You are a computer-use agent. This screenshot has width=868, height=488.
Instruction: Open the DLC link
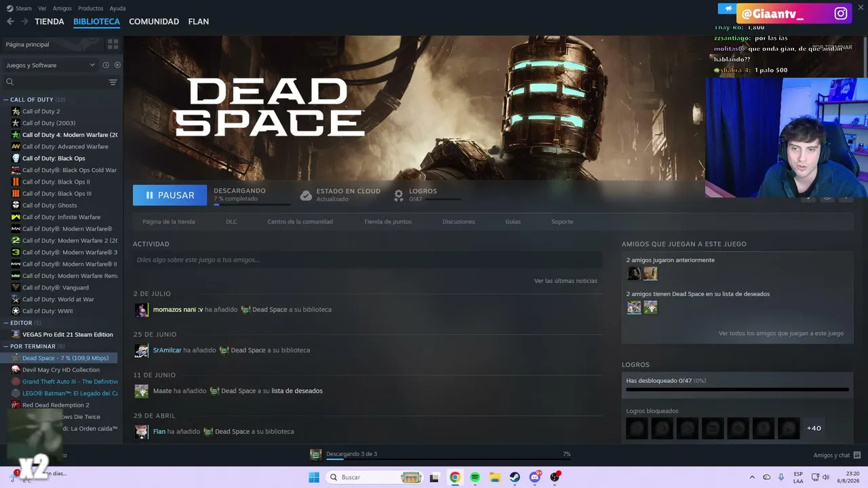231,222
